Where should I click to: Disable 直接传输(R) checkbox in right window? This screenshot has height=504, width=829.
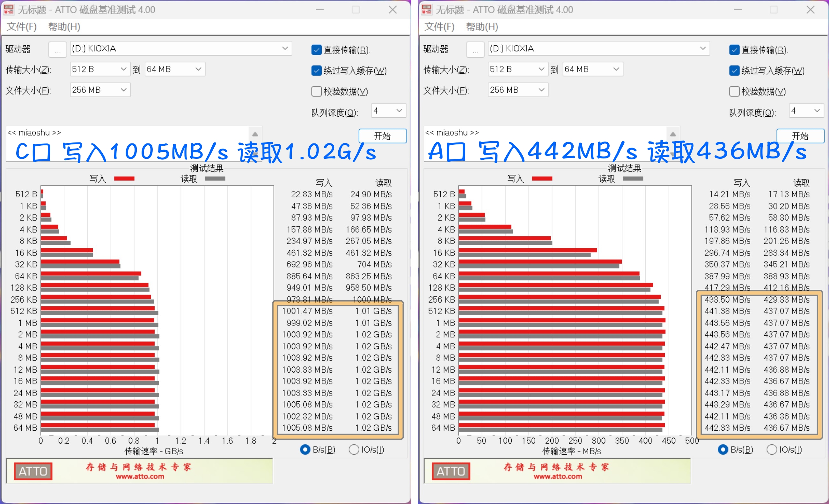[734, 49]
